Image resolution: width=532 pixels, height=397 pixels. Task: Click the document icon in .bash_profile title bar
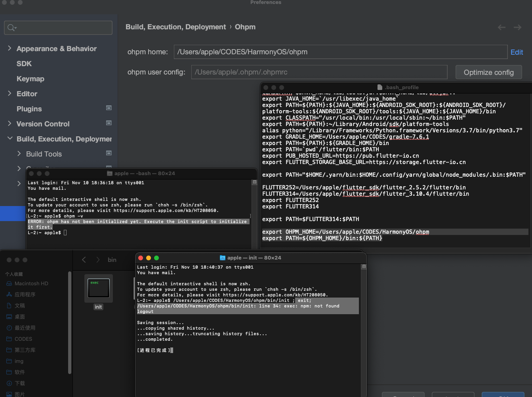click(380, 88)
